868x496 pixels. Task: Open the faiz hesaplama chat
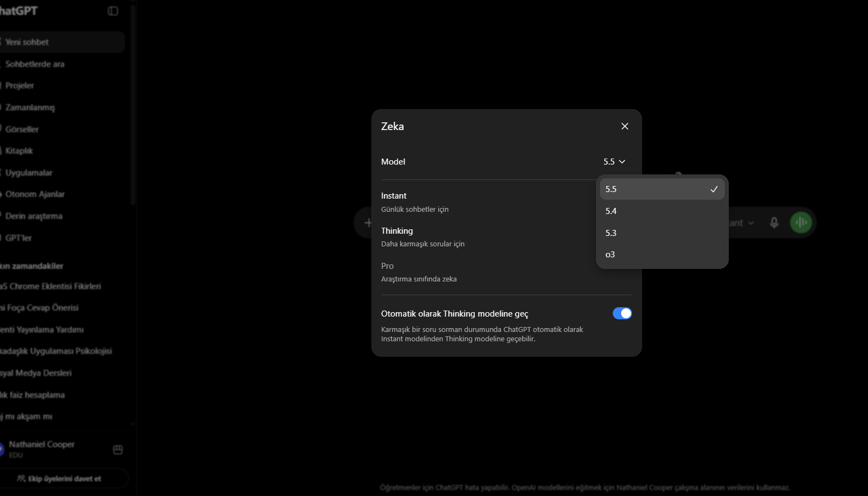[63, 395]
